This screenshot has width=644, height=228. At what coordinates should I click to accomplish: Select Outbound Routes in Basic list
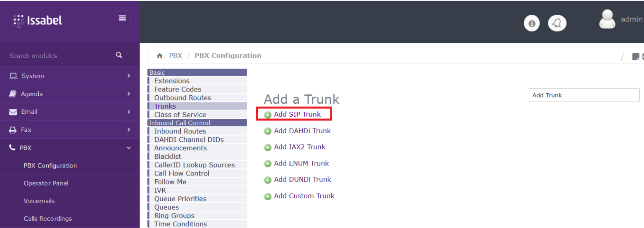[182, 98]
